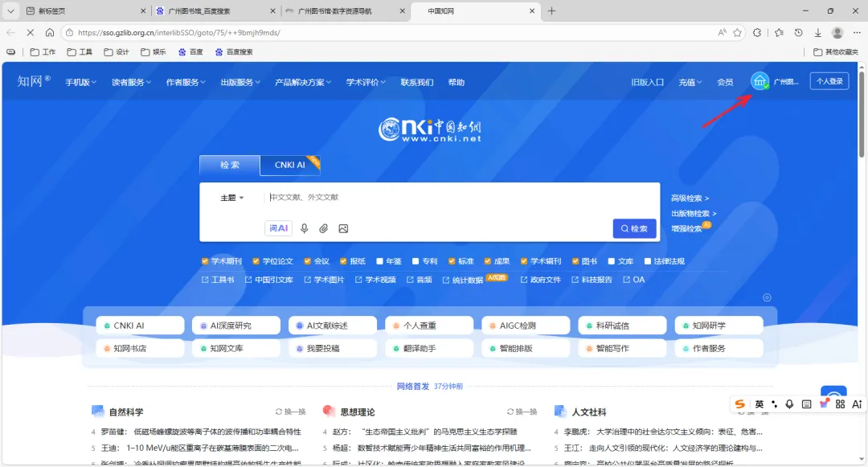Click the 问AI button in search box
Screen dimensions: 868x467
pos(278,228)
